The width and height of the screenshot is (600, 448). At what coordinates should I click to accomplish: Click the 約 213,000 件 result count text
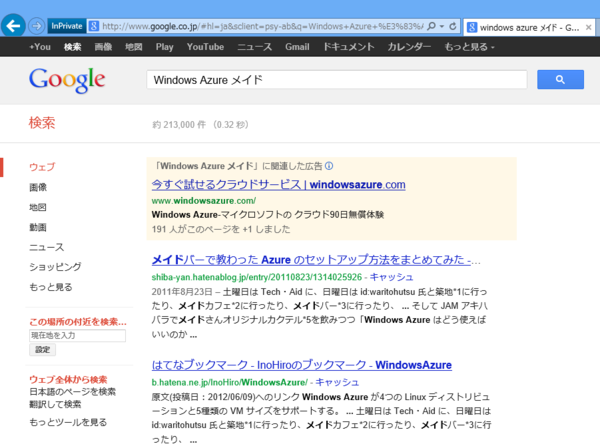[179, 125]
